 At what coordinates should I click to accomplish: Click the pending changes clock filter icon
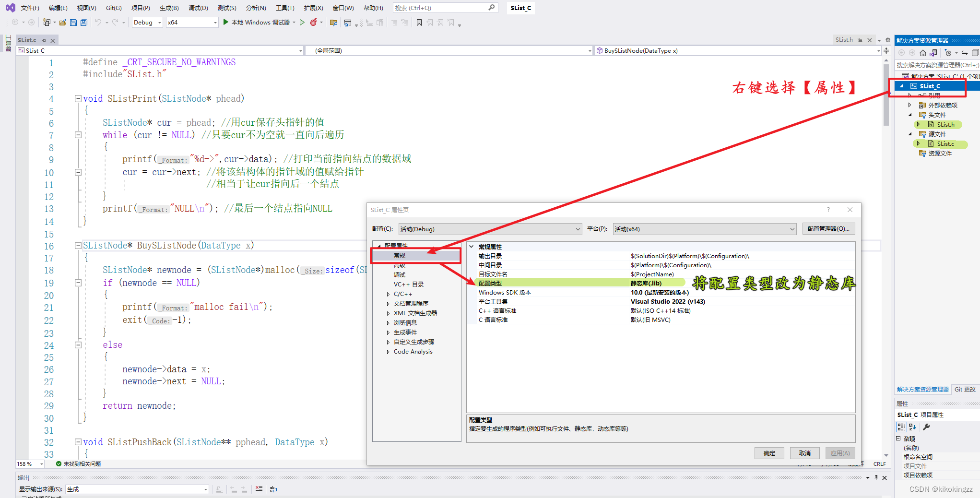pyautogui.click(x=948, y=53)
